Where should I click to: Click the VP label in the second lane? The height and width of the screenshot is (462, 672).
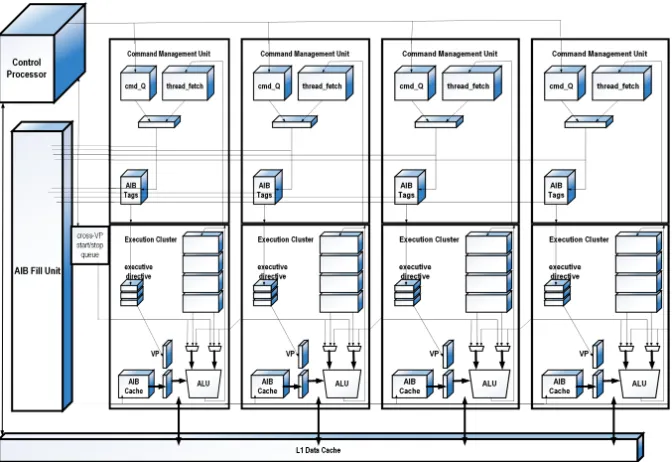(x=290, y=354)
